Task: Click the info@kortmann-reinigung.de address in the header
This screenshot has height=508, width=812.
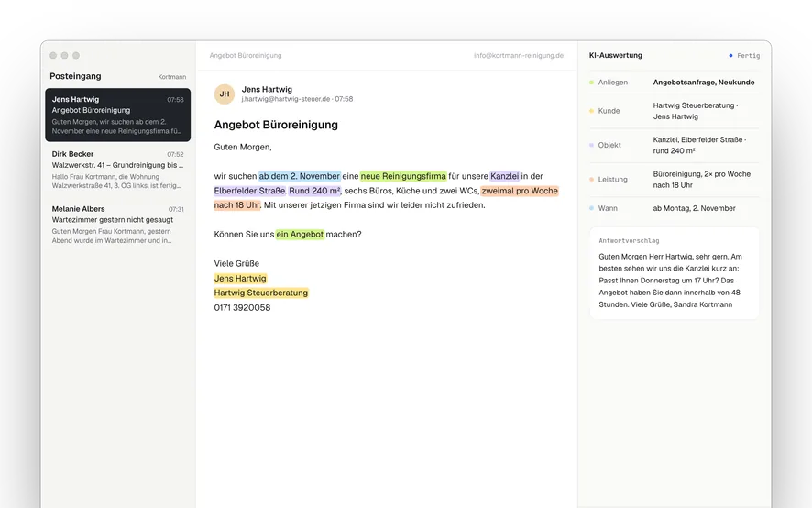Action: coord(519,55)
